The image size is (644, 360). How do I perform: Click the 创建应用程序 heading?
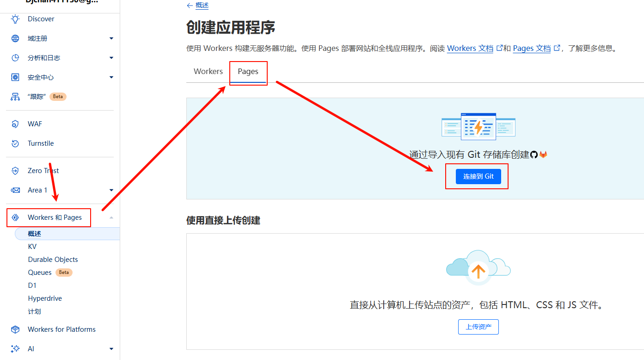pyautogui.click(x=231, y=28)
